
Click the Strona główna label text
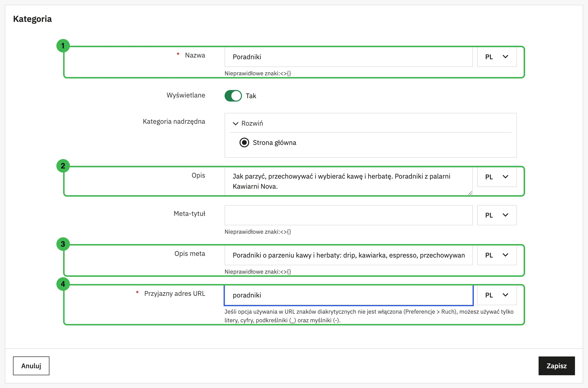pyautogui.click(x=274, y=143)
